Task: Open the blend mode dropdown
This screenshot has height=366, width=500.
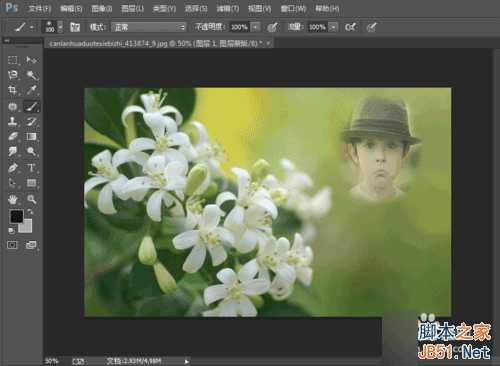Action: [x=148, y=27]
